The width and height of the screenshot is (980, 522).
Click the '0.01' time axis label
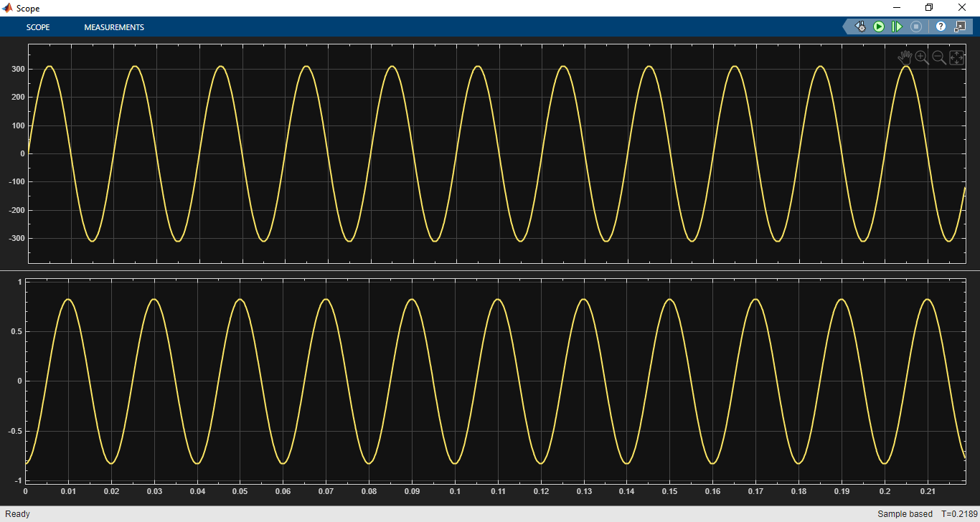68,491
